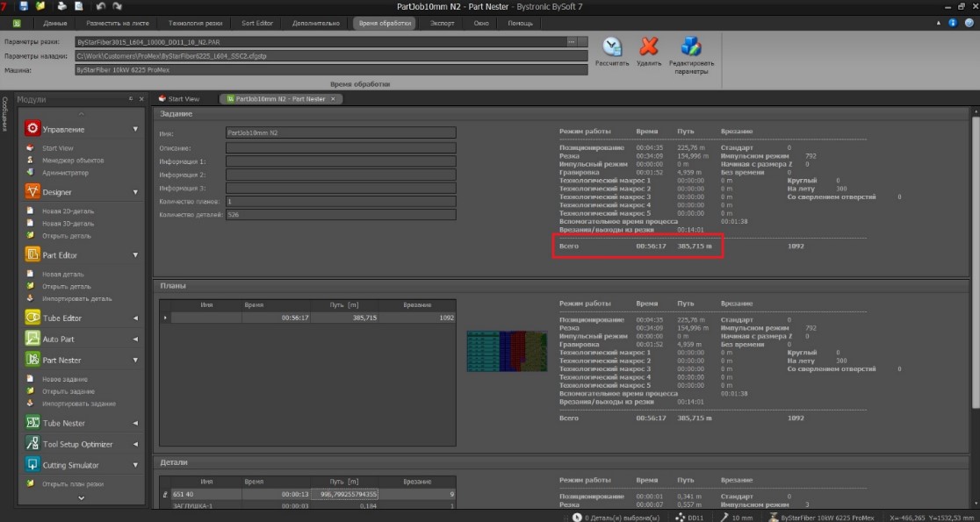Select the 651 40 row in Детали table
The height and width of the screenshot is (522, 980).
point(308,494)
